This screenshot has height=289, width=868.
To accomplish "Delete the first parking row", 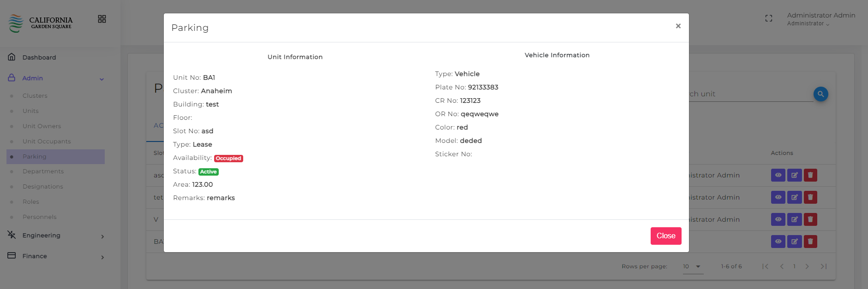I will pyautogui.click(x=810, y=175).
